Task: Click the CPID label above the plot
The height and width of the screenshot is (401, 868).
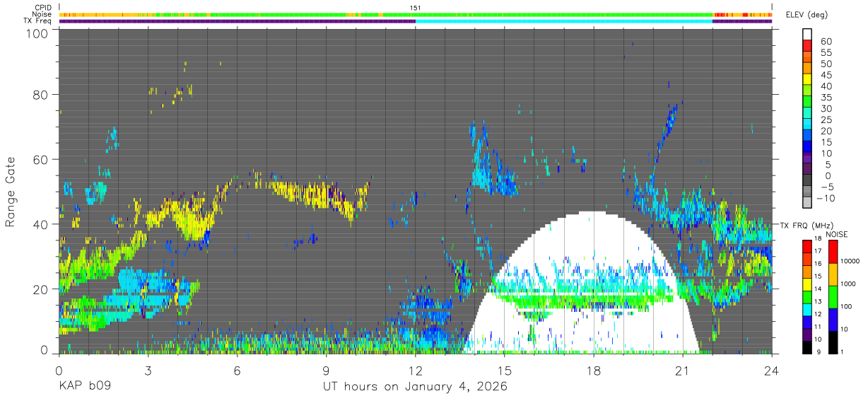Action: 43,8
